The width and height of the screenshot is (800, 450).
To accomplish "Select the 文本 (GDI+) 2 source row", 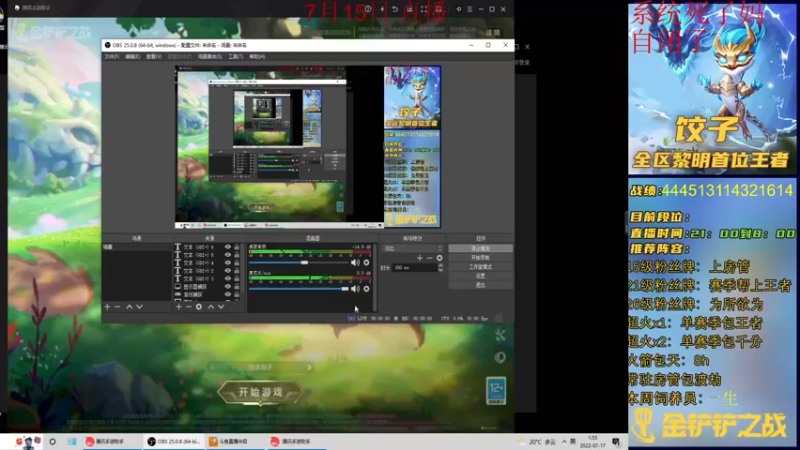I will coord(207,271).
